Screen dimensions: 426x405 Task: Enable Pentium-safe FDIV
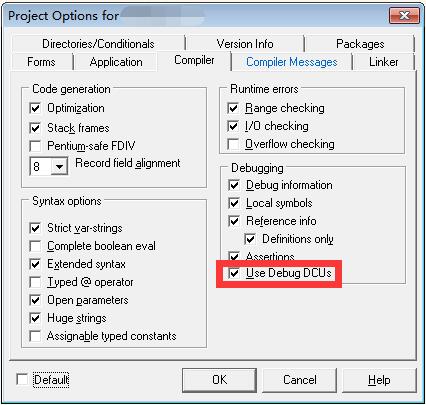click(35, 146)
